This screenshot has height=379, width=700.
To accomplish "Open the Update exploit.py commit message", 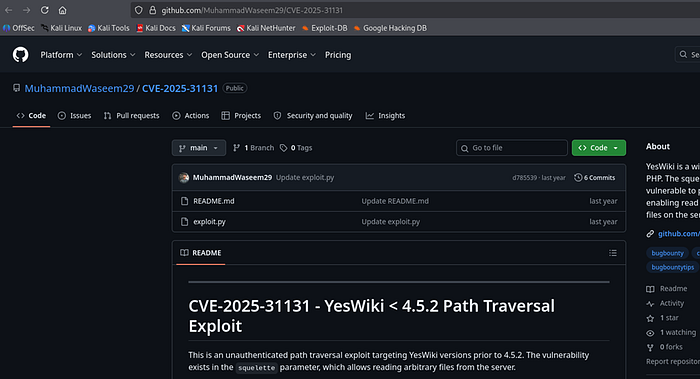I will coord(305,177).
